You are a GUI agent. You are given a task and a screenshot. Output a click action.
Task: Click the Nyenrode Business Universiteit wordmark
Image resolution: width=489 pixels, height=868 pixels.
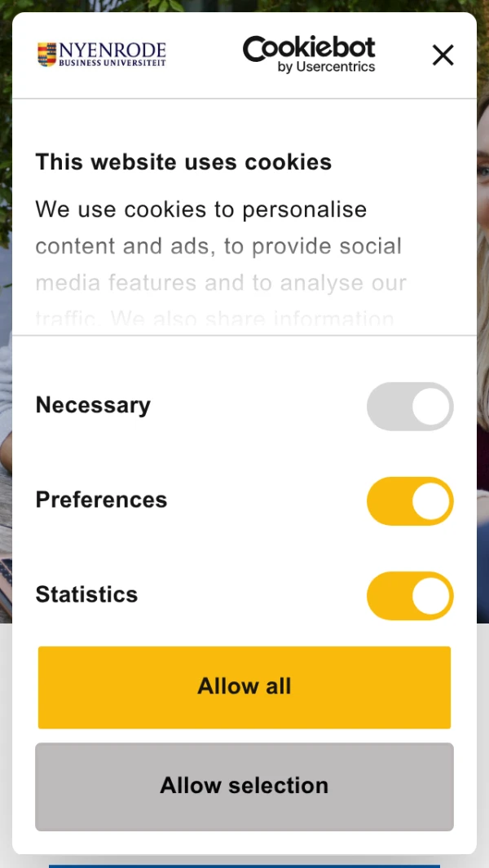[112, 55]
